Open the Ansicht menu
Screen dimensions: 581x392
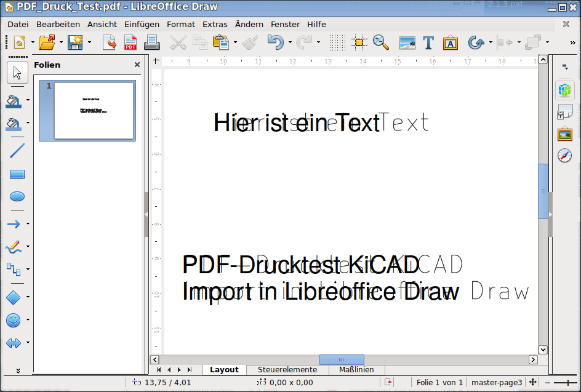(x=102, y=25)
